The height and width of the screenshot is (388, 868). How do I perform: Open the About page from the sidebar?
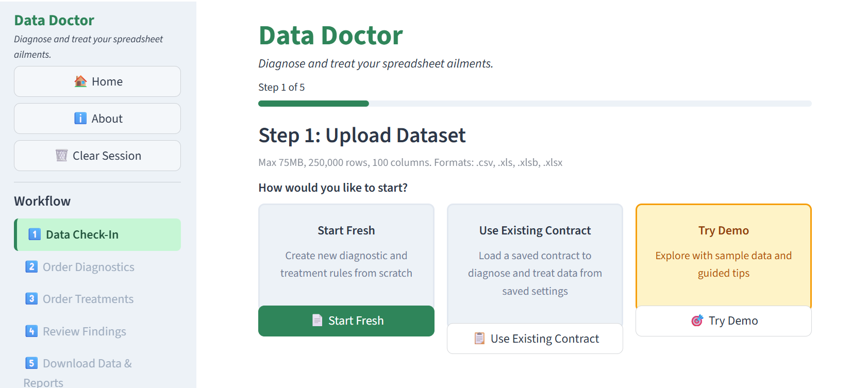coord(97,118)
